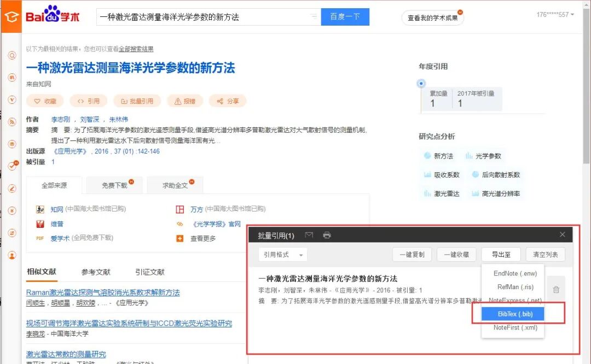This screenshot has height=364, width=591.
Task: Click the search icon in left sidebar
Action: [x=12, y=56]
